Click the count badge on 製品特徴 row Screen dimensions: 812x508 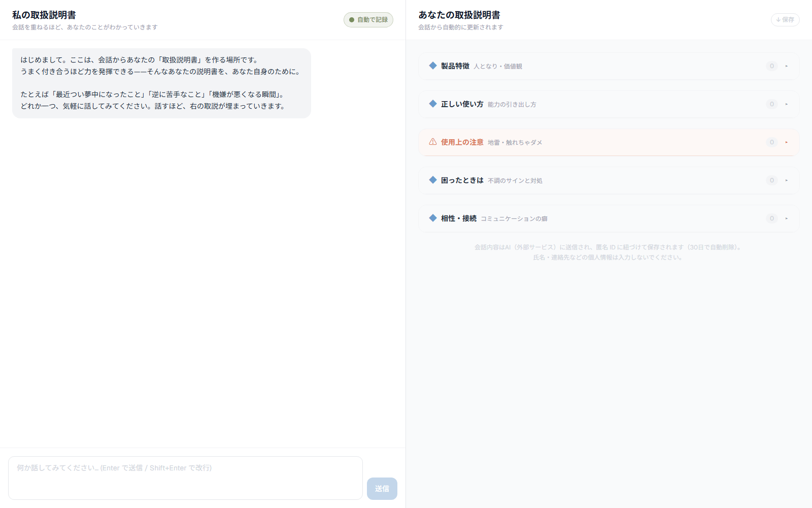point(772,66)
